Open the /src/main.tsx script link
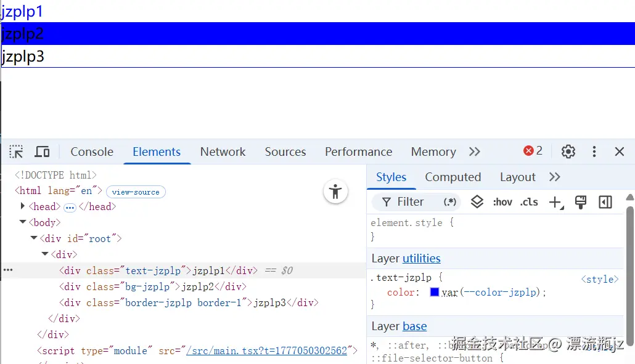Screen dimensions: 635x364 pos(266,350)
